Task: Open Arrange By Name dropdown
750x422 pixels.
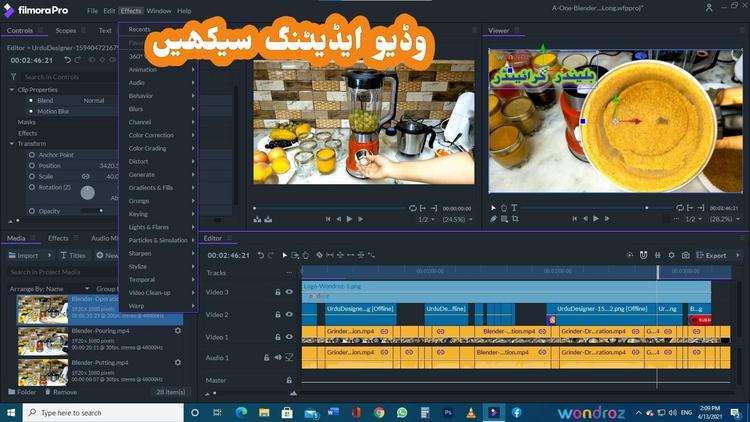Action: pos(50,289)
